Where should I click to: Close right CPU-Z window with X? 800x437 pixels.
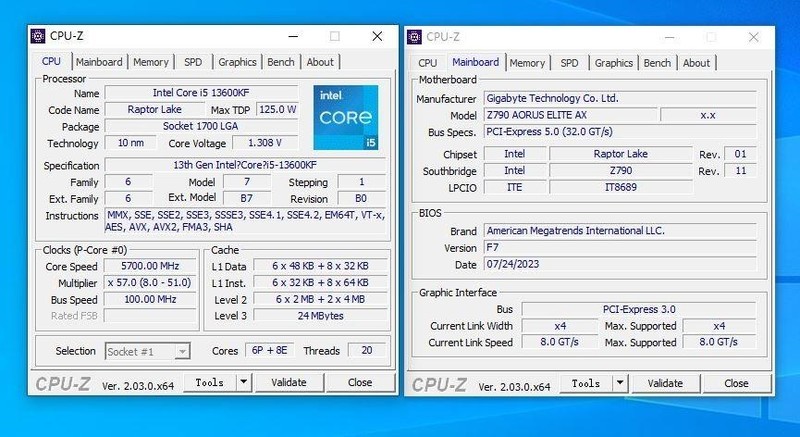pyautogui.click(x=754, y=37)
